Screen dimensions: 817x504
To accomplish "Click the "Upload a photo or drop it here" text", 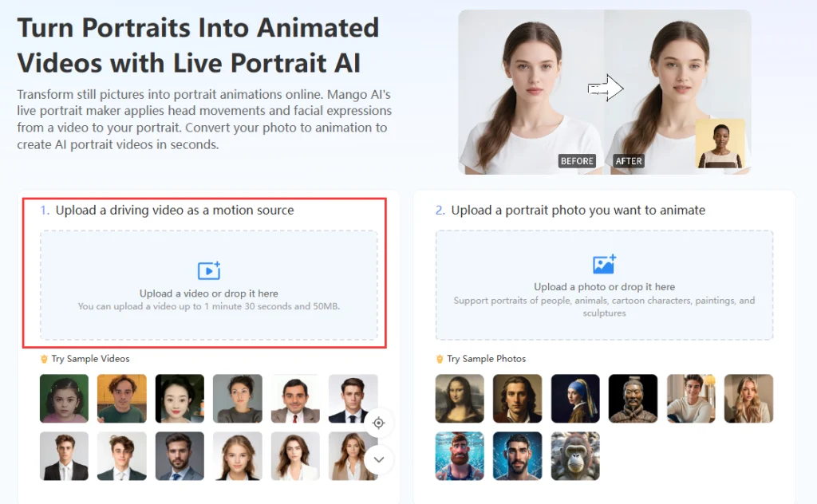I will pos(604,287).
